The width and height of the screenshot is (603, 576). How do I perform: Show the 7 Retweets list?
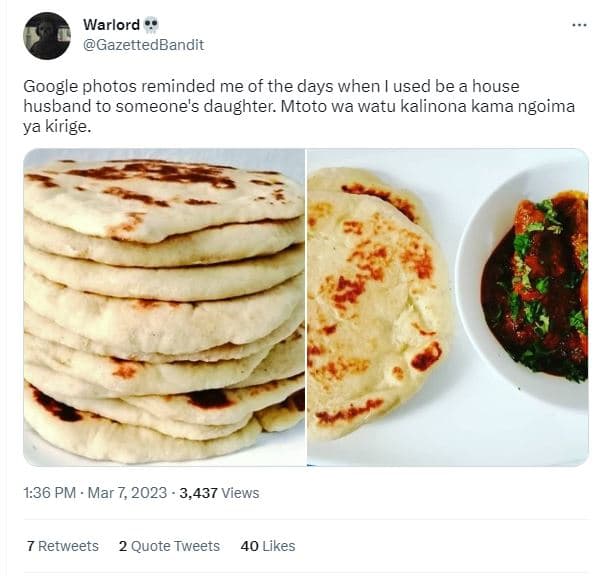(x=62, y=546)
